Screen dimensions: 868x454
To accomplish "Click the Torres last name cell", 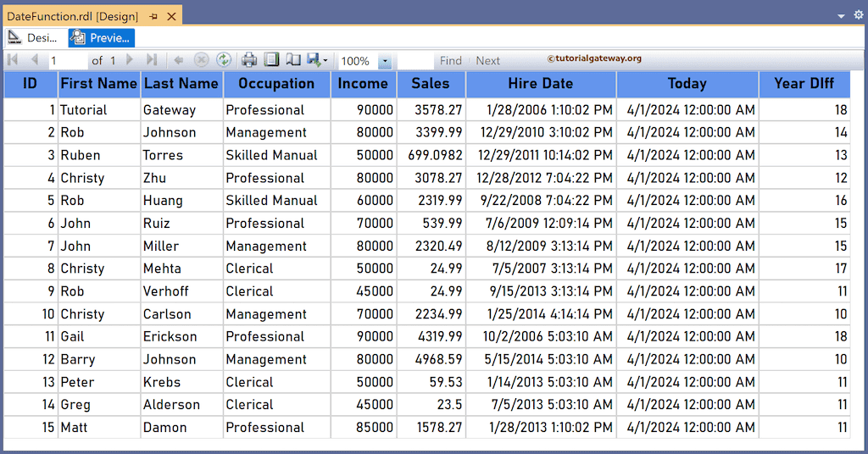I will click(x=181, y=155).
